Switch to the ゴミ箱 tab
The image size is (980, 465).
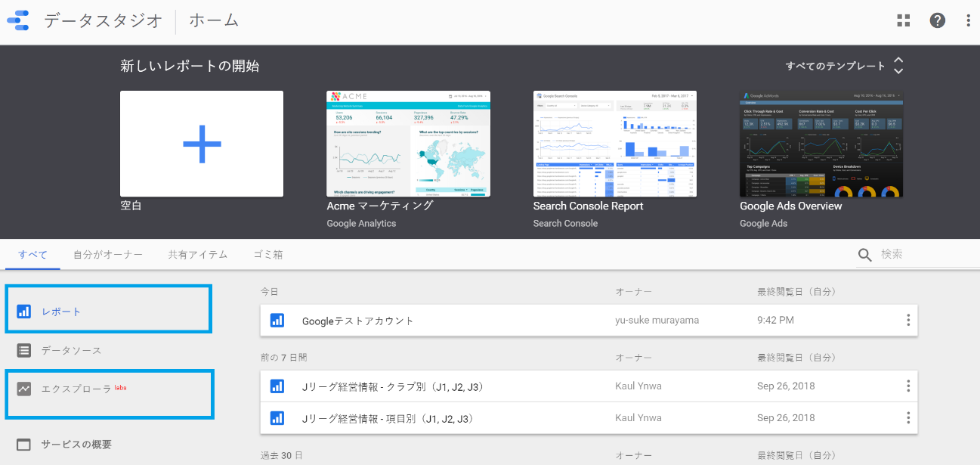(x=268, y=255)
